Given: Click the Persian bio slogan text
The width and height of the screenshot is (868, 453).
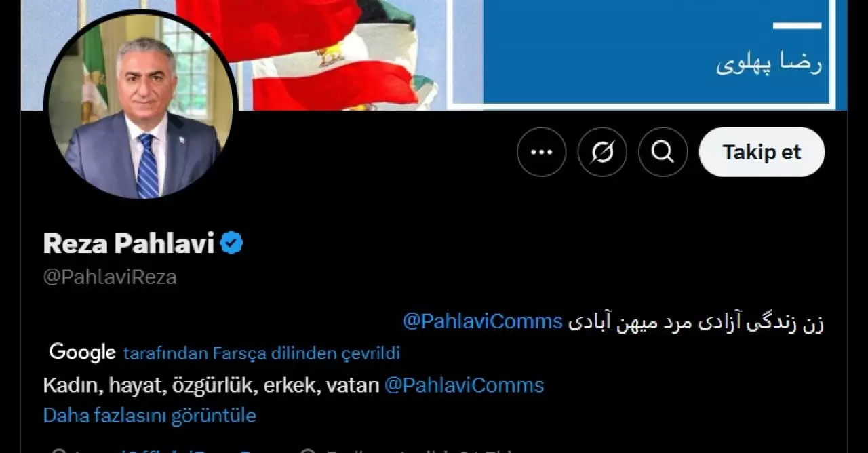Looking at the screenshot, I should pyautogui.click(x=695, y=321).
